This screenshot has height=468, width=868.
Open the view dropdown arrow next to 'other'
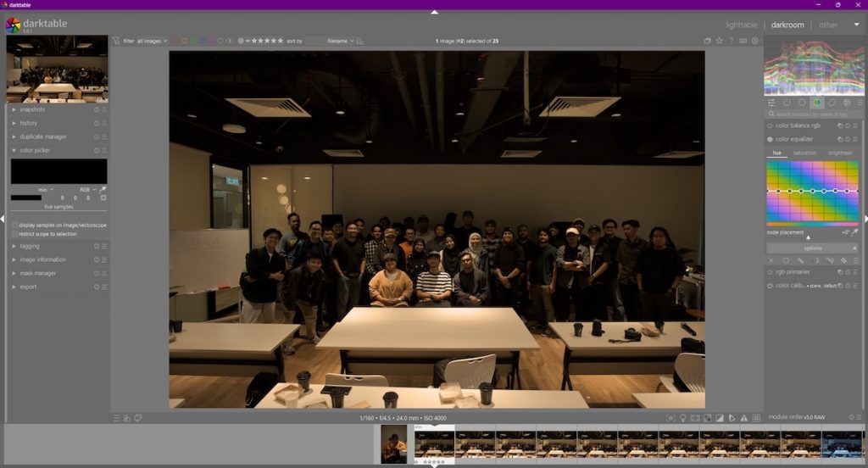[857, 25]
